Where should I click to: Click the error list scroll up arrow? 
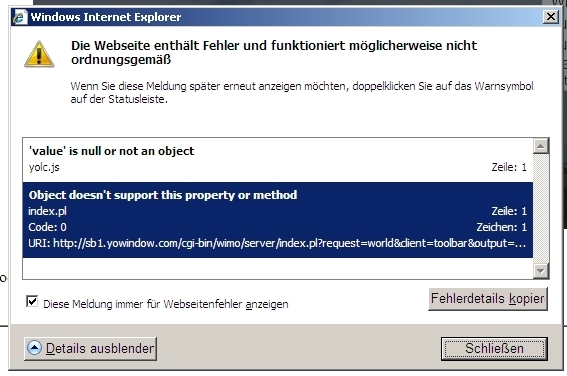click(541, 146)
